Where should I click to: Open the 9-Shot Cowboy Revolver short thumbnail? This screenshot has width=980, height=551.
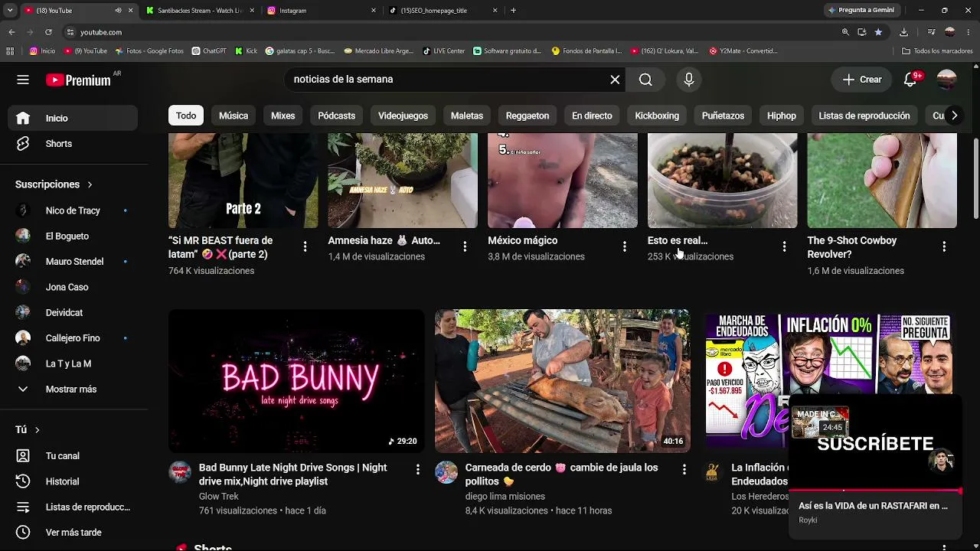(x=882, y=181)
